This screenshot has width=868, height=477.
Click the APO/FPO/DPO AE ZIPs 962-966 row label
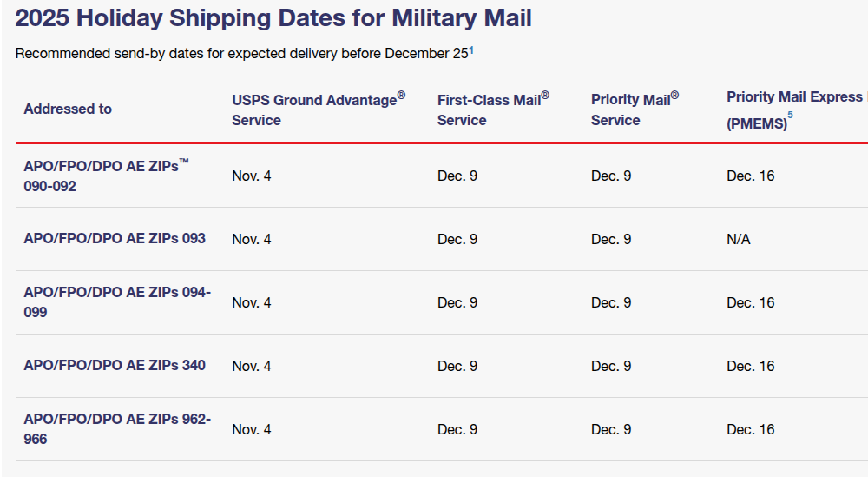(x=117, y=429)
